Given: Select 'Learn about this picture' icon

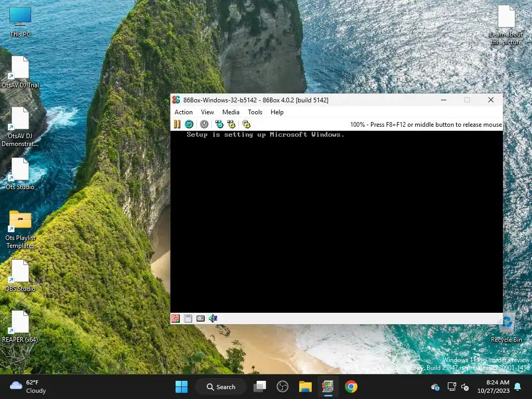Looking at the screenshot, I should click(506, 25).
